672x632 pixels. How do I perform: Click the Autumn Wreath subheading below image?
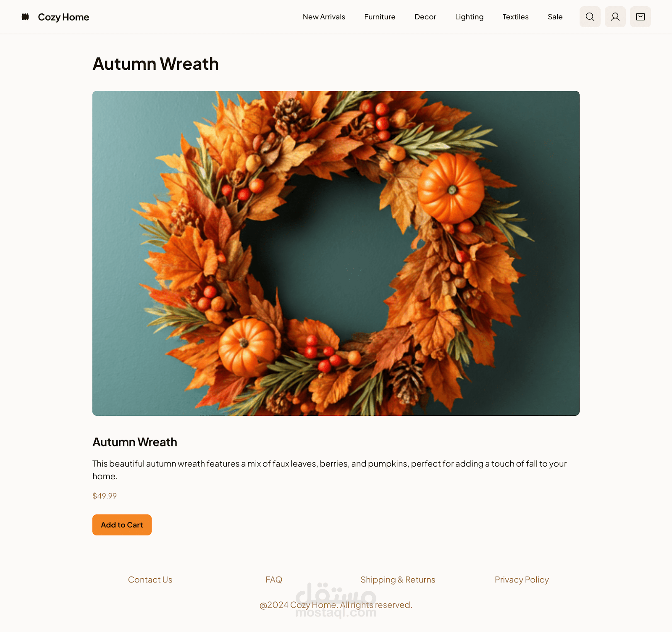(135, 442)
